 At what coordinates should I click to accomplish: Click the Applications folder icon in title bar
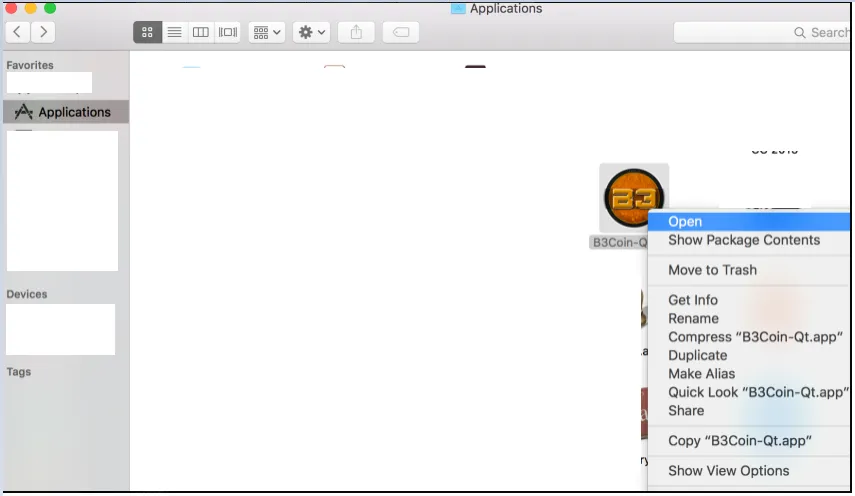(x=458, y=8)
